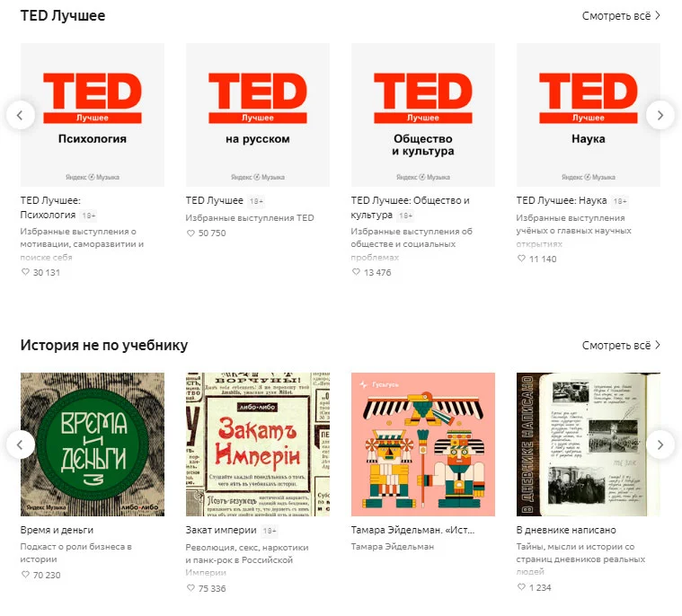Screen dimensions: 682x616
Task: Like the TED Лучшее: Психология podcast via heart icon
Action: (x=25, y=272)
